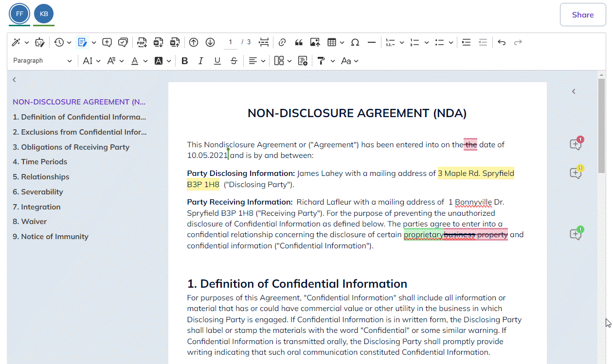Viewport: 613px width, 364px height.
Task: Expand the table dropdown arrow
Action: click(x=342, y=43)
